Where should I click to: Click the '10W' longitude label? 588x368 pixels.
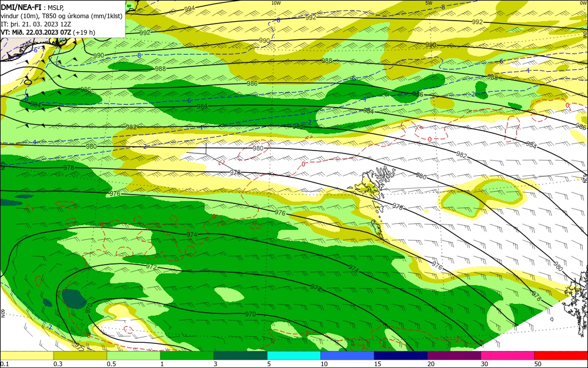276,3
